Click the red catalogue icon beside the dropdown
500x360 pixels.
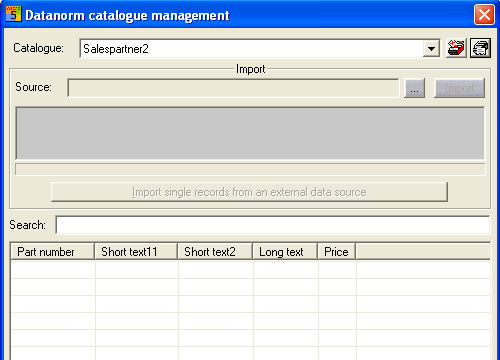point(456,48)
